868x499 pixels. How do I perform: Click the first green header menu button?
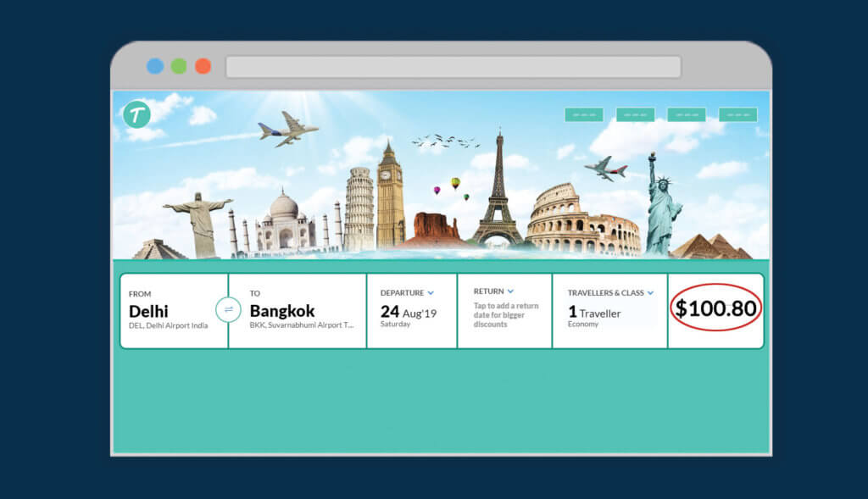coord(584,114)
